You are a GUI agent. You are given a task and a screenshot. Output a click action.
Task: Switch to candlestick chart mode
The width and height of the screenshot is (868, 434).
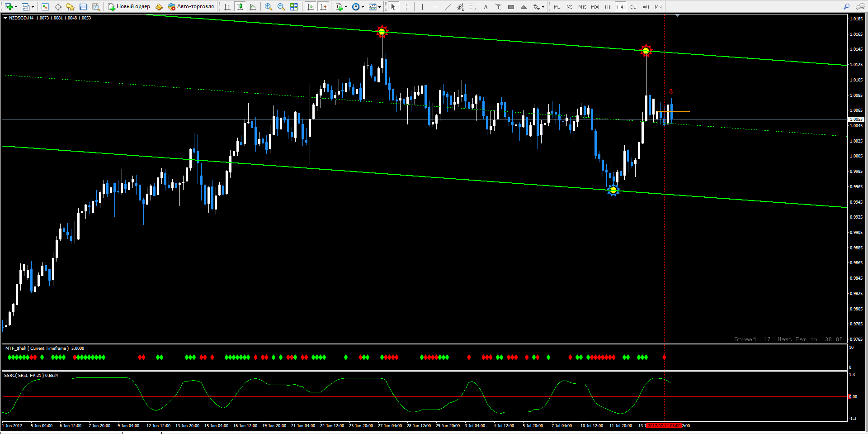(x=240, y=7)
